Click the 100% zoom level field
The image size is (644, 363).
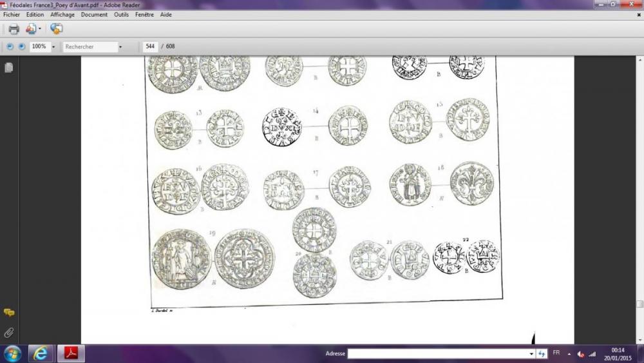point(39,46)
